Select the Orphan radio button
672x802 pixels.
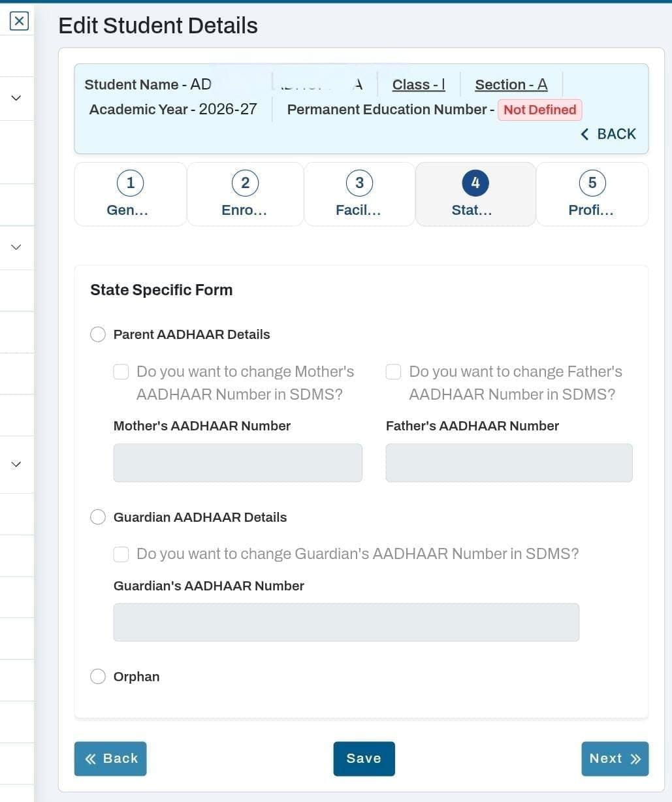98,677
